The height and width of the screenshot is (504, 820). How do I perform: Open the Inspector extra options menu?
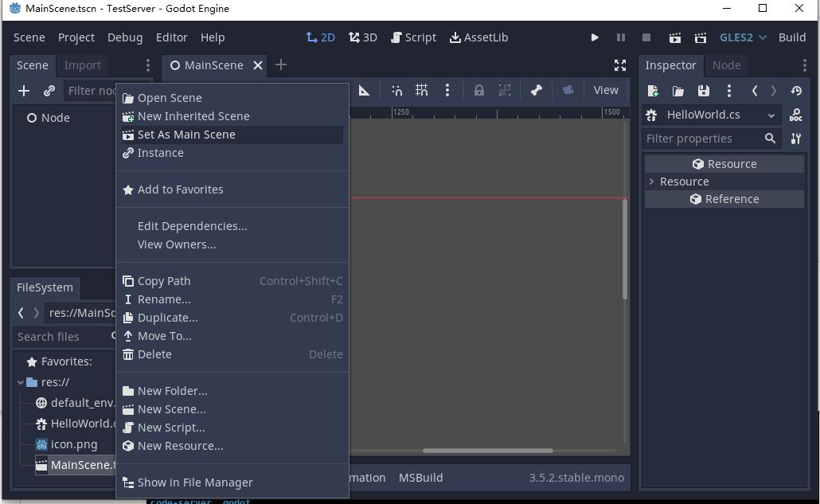[729, 91]
